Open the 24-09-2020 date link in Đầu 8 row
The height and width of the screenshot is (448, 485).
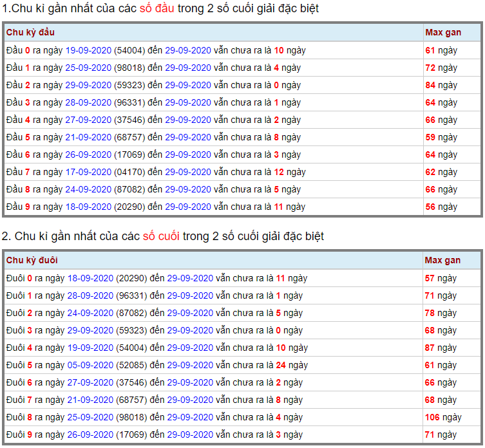coord(88,189)
